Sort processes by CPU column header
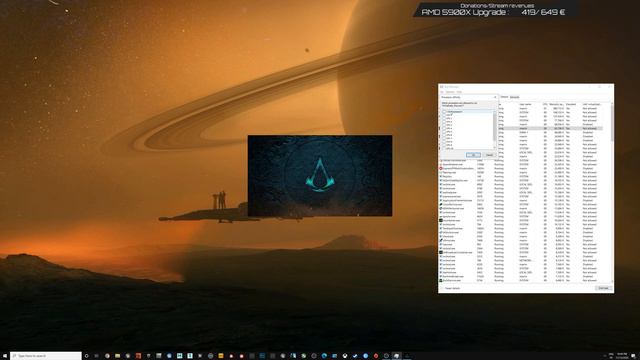Viewport: 640px width, 360px height. [x=545, y=104]
